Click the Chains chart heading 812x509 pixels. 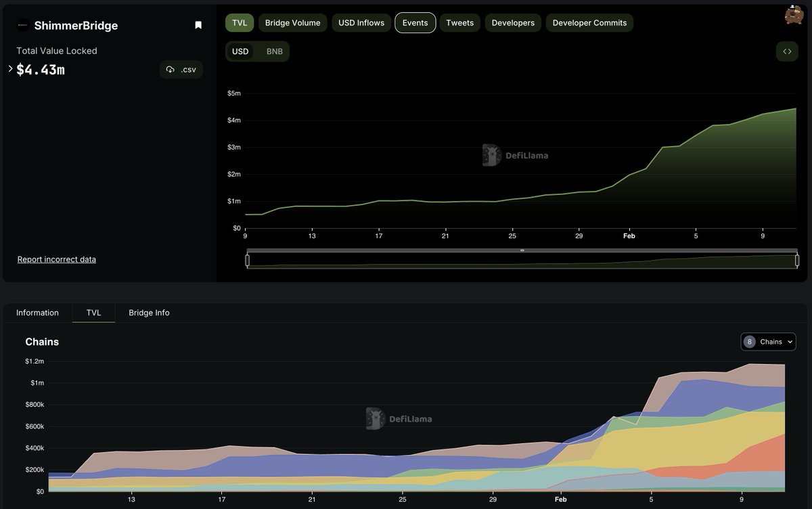coord(42,342)
